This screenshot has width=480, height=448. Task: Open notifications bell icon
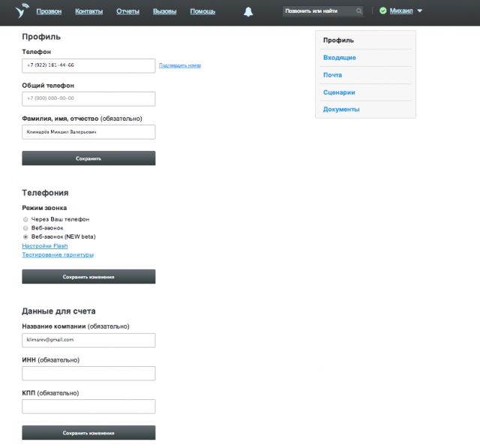248,12
